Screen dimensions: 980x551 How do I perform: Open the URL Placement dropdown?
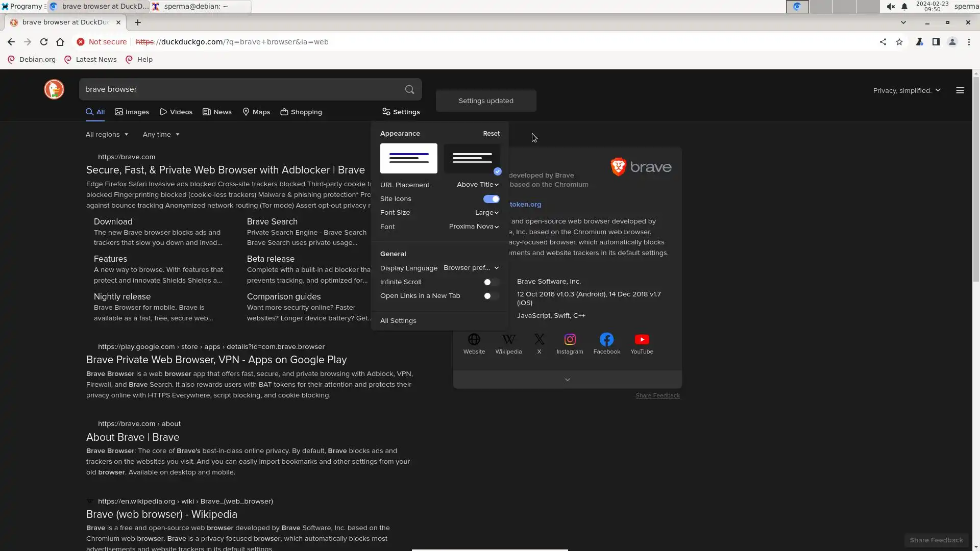tap(477, 185)
